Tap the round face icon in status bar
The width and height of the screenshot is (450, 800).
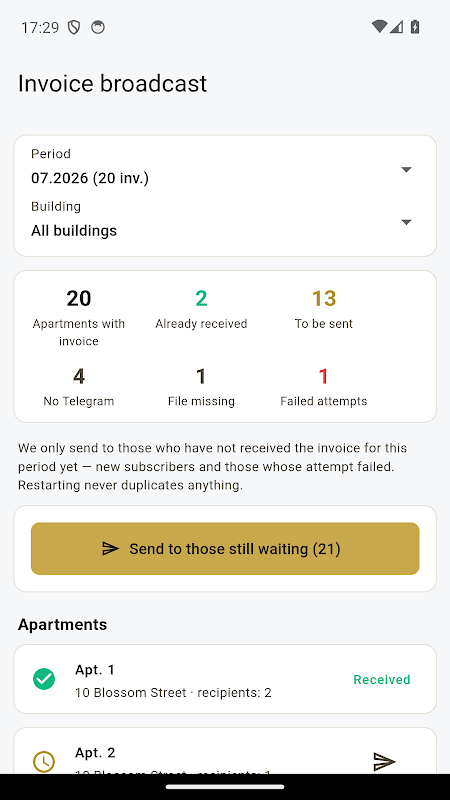pos(98,27)
